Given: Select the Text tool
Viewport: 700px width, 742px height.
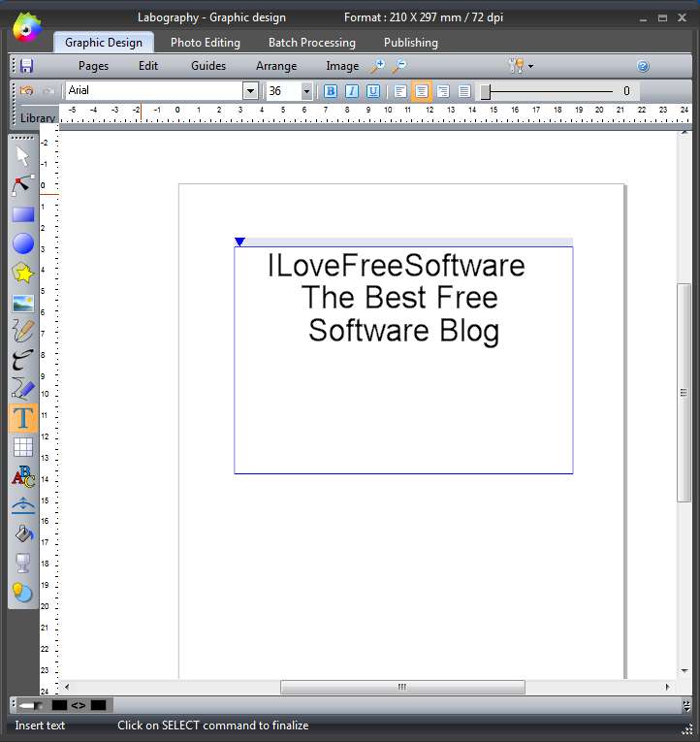Looking at the screenshot, I should tap(22, 418).
